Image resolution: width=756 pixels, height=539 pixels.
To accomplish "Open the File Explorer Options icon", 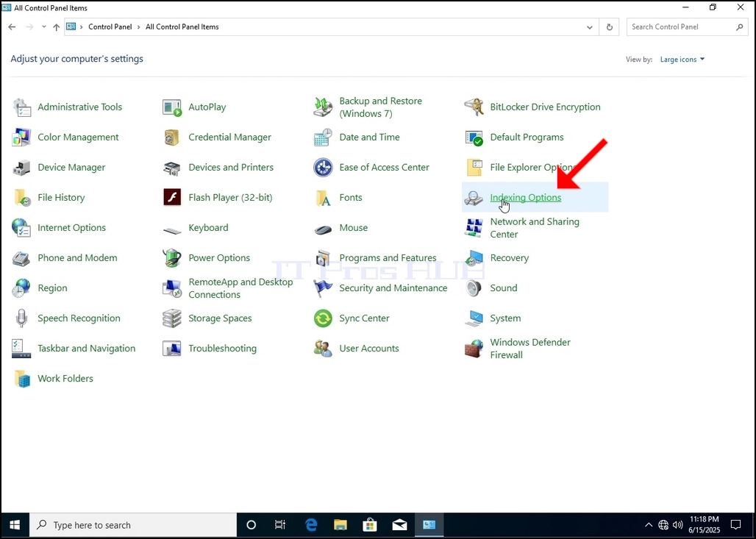I will pos(474,168).
